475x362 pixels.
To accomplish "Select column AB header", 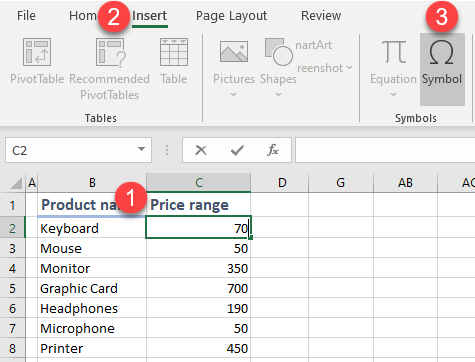I will coord(405,183).
